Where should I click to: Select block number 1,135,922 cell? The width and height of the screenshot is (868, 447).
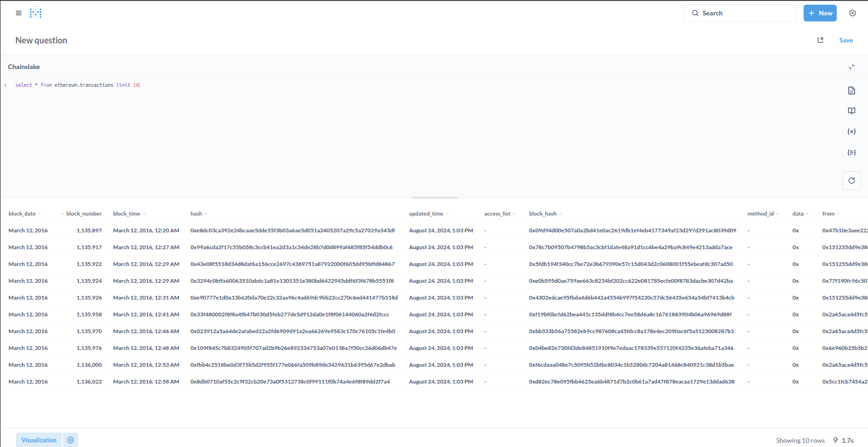point(89,264)
